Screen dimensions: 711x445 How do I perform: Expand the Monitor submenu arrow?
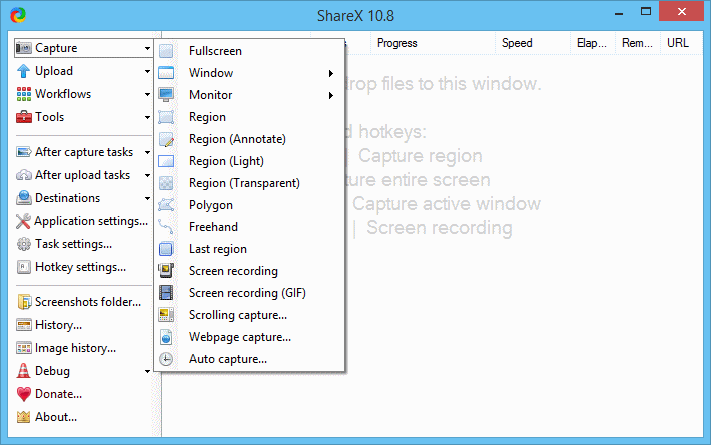331,95
